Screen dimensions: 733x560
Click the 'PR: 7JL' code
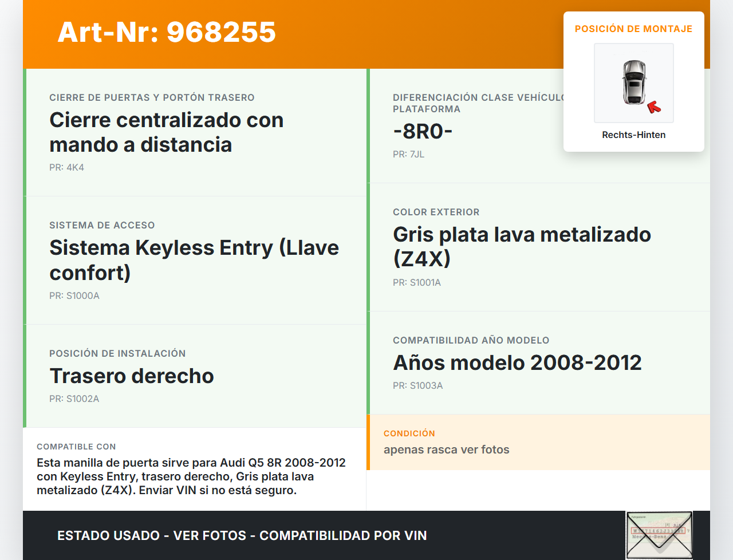coord(408,154)
